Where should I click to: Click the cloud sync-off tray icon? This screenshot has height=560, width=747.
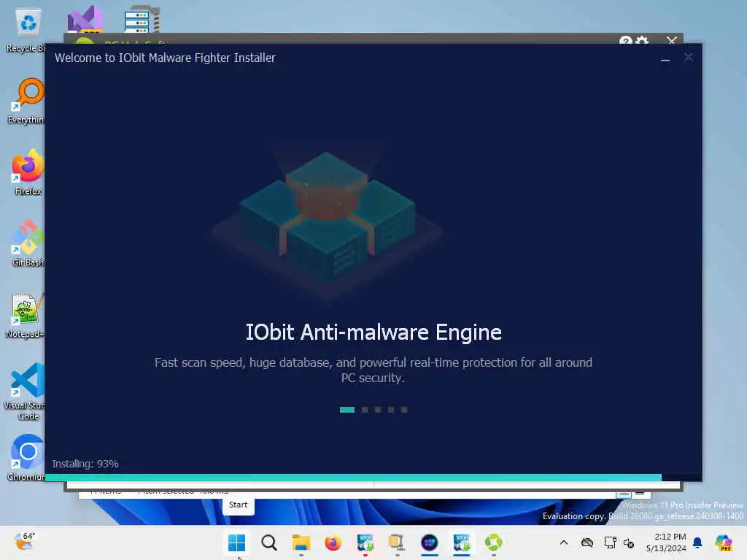pyautogui.click(x=587, y=542)
